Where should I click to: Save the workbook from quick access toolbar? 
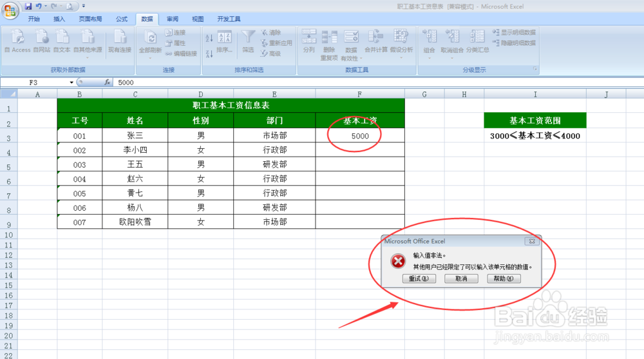tap(28, 6)
